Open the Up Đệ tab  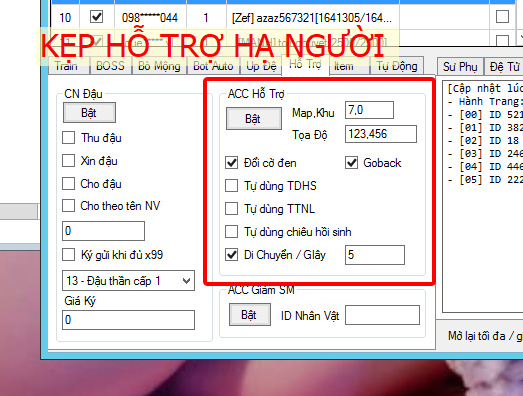tap(261, 66)
